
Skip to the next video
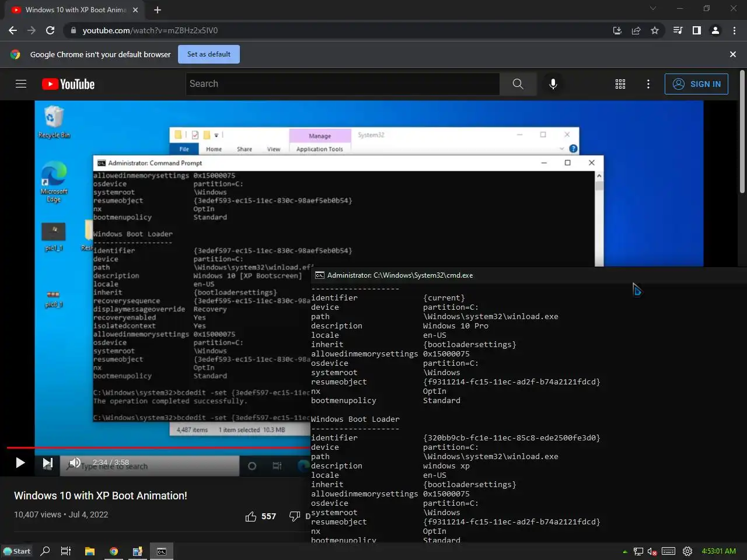[x=47, y=463]
